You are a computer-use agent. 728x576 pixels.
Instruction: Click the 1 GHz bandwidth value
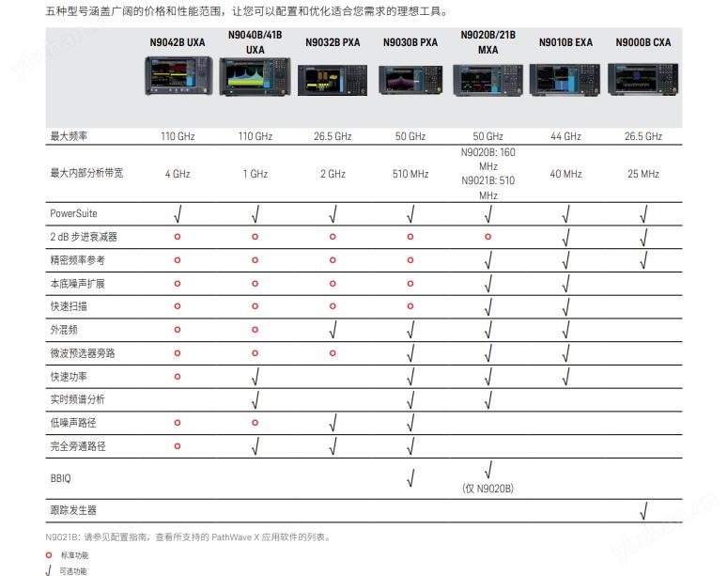(255, 174)
